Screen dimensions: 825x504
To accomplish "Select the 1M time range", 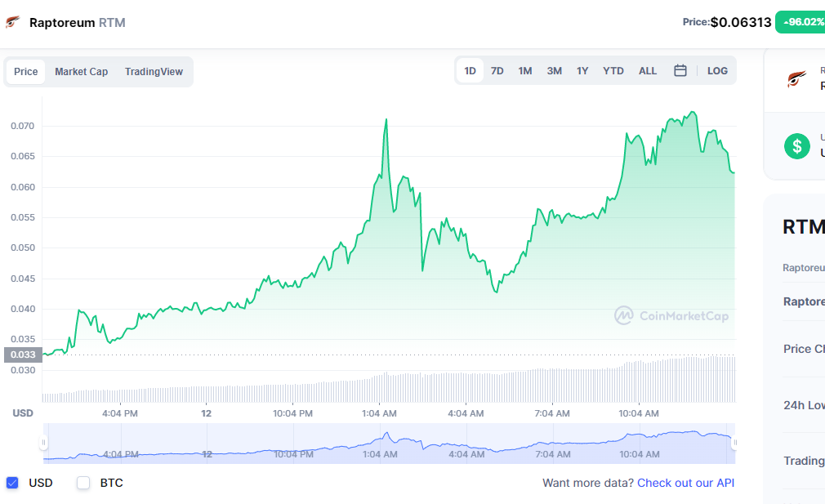I will [525, 70].
